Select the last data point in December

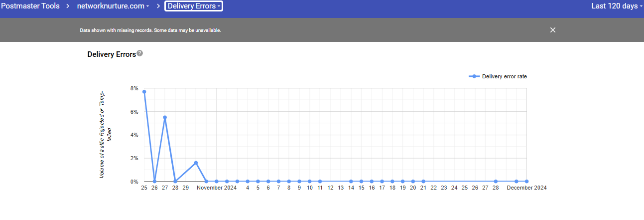click(x=526, y=182)
